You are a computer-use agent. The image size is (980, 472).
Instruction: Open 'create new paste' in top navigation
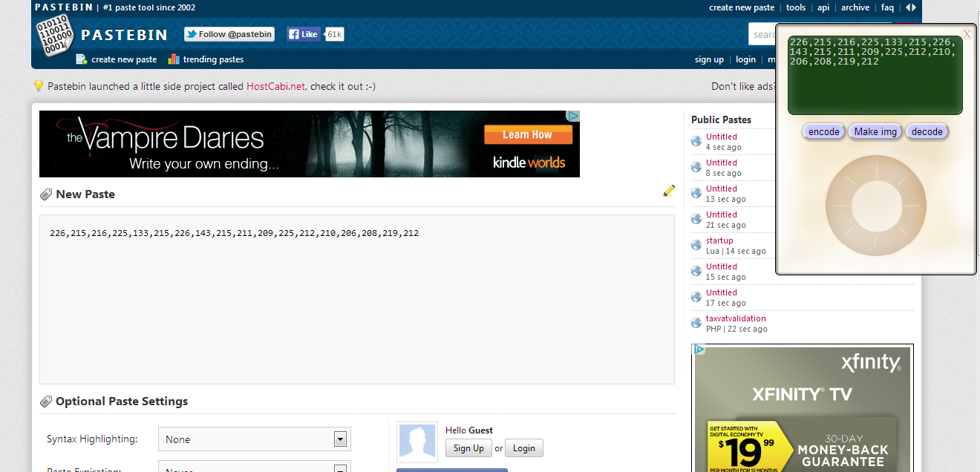click(742, 7)
